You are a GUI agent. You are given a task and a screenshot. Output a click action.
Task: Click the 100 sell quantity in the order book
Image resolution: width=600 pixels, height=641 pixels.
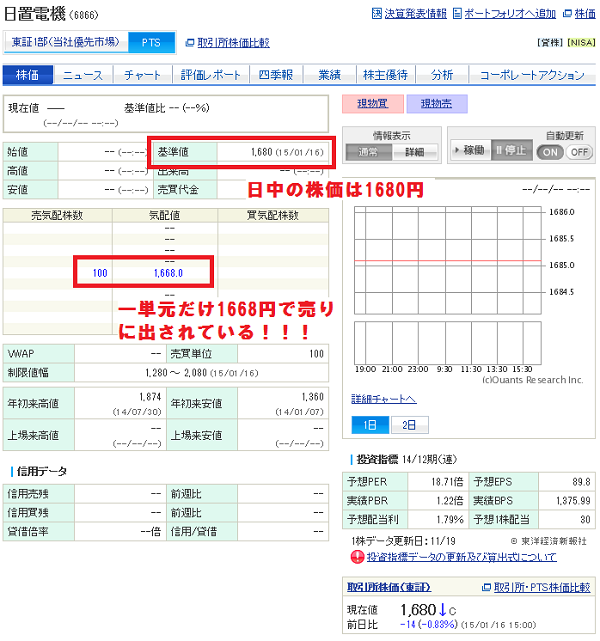click(100, 273)
